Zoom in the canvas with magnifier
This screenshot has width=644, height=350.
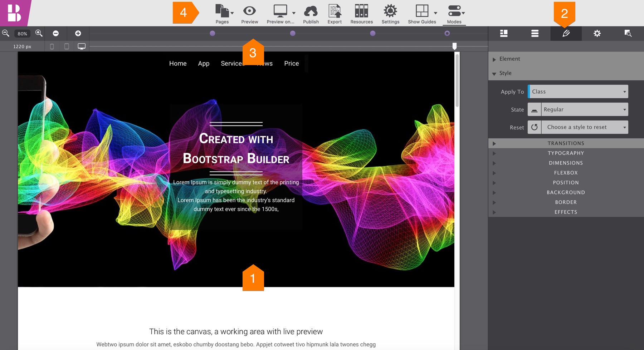(39, 33)
